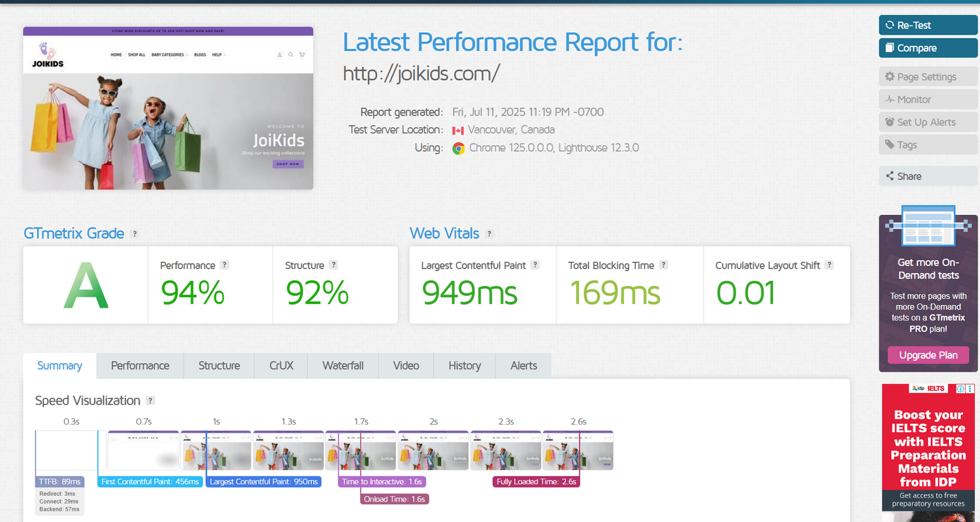The image size is (980, 522).
Task: Open the Compare option
Action: pos(928,48)
